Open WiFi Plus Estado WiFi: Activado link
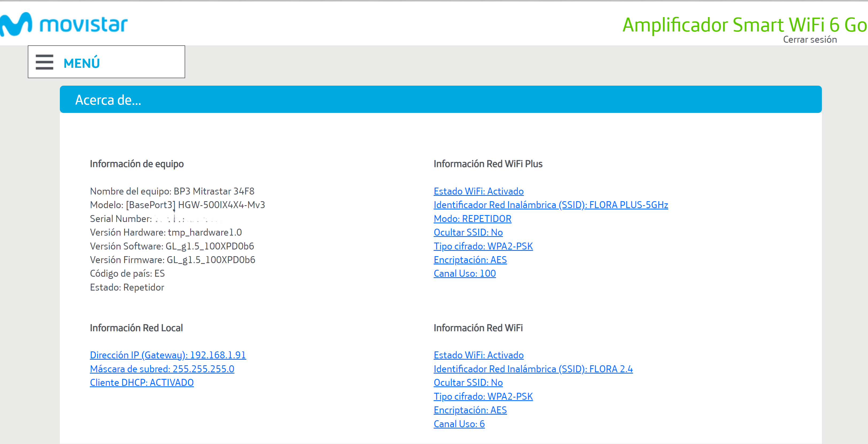The width and height of the screenshot is (868, 444). pos(478,191)
